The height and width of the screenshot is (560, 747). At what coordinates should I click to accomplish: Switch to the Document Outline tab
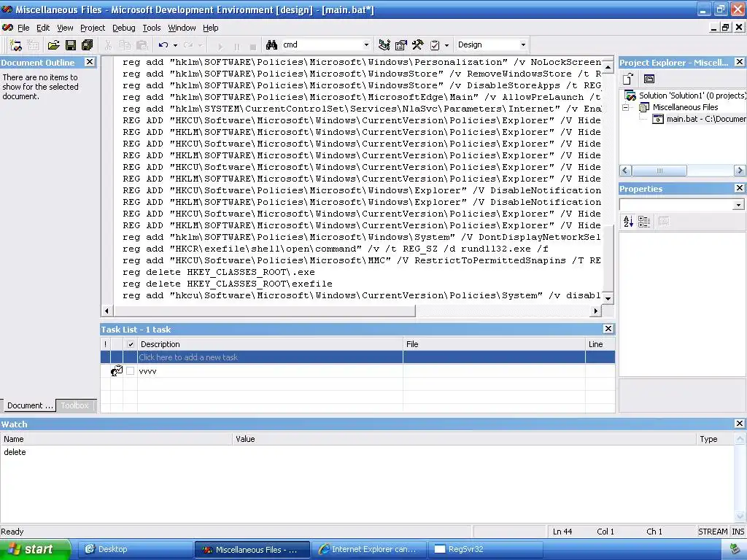[x=28, y=405]
